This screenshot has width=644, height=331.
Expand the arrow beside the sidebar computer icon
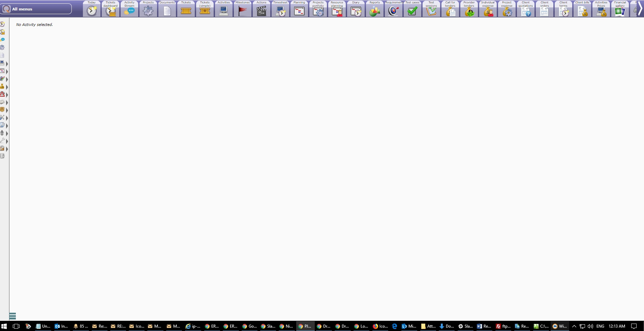pyautogui.click(x=7, y=64)
